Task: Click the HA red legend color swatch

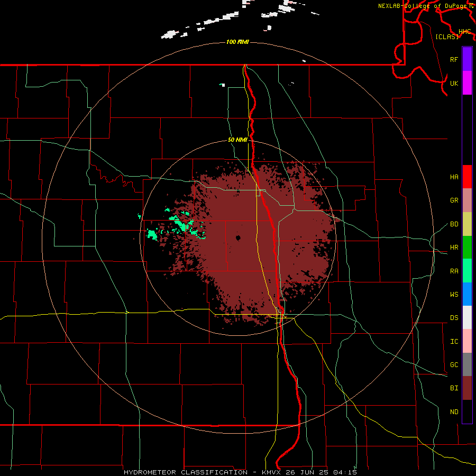Action: 467,177
